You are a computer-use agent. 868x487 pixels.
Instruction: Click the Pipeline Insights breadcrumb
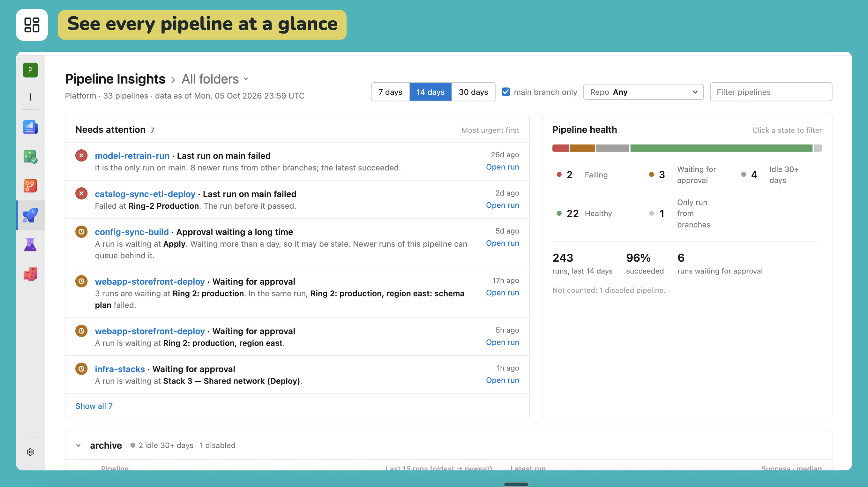(x=115, y=79)
